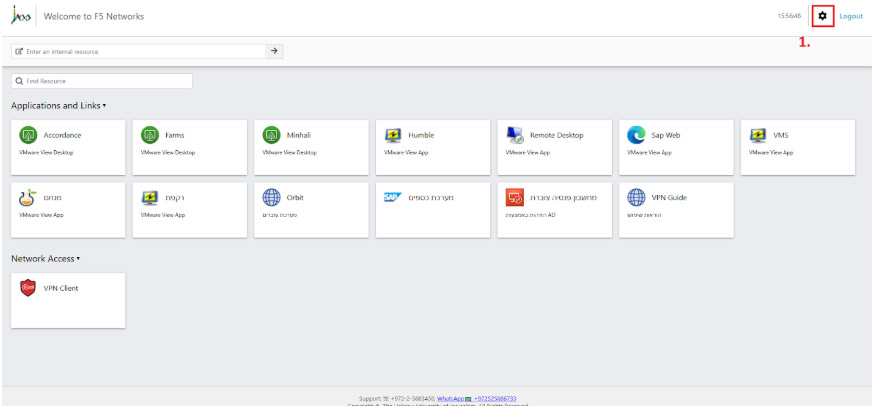This screenshot has height=406, width=876.
Task: Click the Enter an internal resource field
Action: (x=140, y=51)
